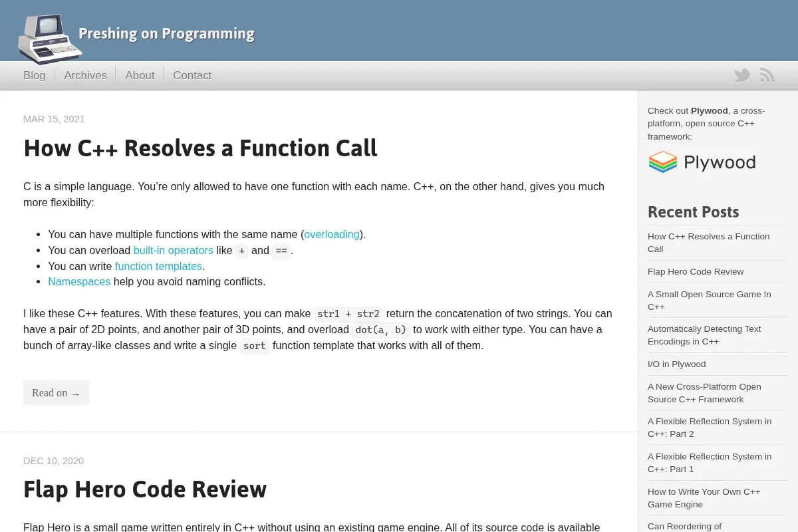Click the '+' operator code snippet
Viewport: 798px width, 532px height.
pyautogui.click(x=242, y=251)
